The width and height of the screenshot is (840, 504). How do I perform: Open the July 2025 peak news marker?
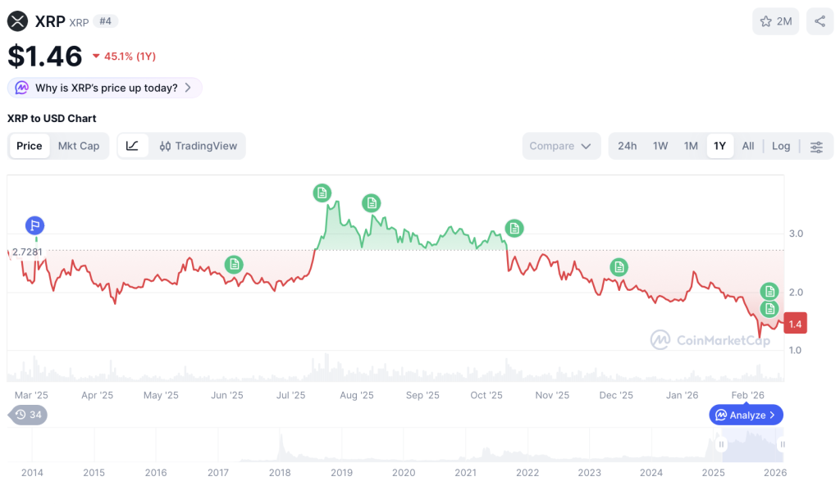pos(322,193)
